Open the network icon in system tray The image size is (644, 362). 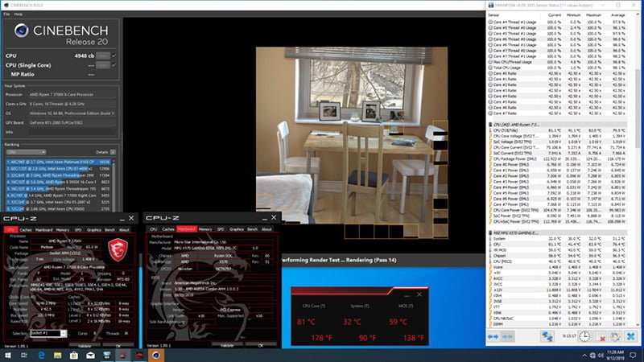[592, 356]
